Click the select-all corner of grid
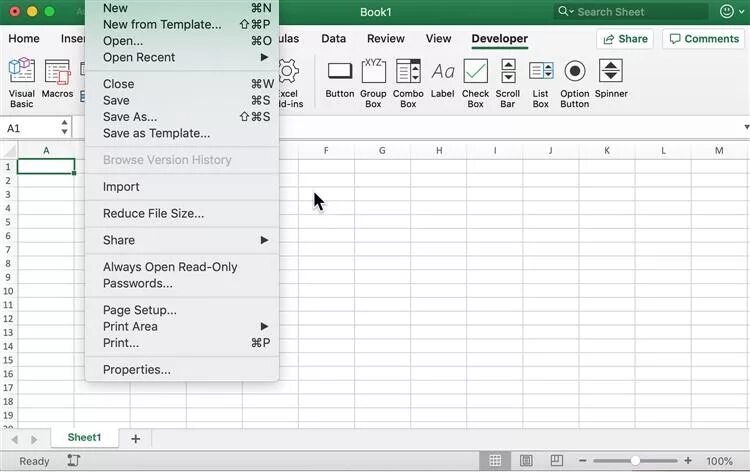Viewport: 750px width, 472px height. point(9,151)
